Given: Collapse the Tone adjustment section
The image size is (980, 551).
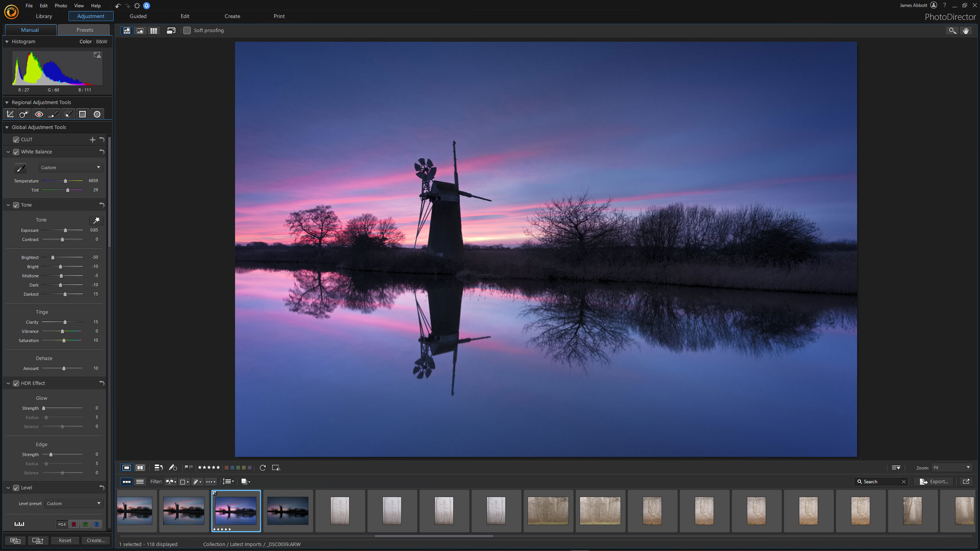Looking at the screenshot, I should click(x=8, y=205).
